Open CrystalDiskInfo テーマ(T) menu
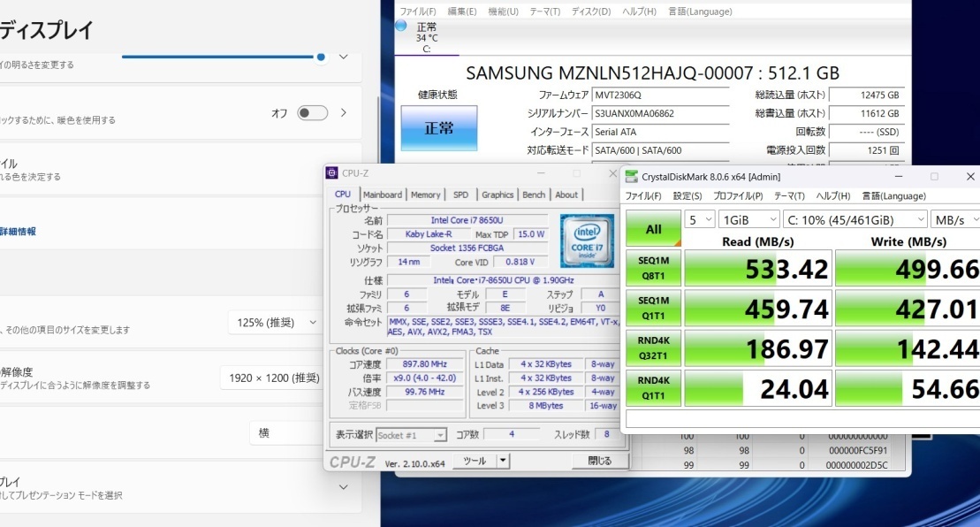The width and height of the screenshot is (980, 527). pyautogui.click(x=545, y=11)
